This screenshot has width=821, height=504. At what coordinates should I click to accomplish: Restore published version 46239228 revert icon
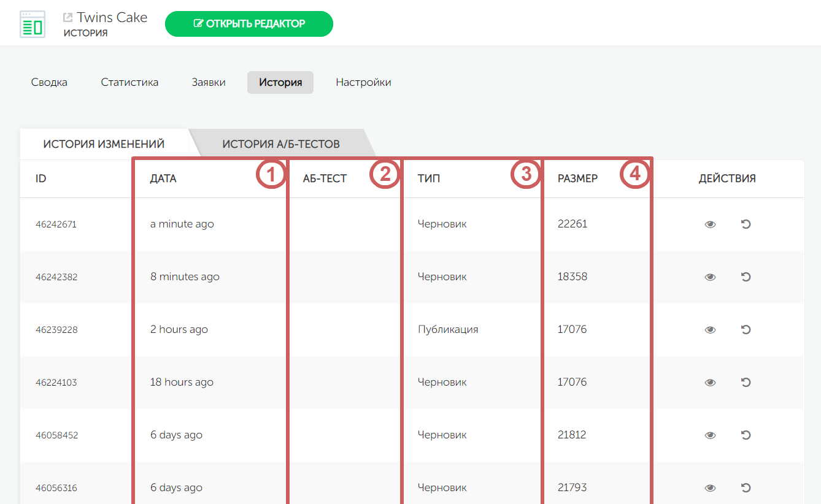pyautogui.click(x=746, y=330)
